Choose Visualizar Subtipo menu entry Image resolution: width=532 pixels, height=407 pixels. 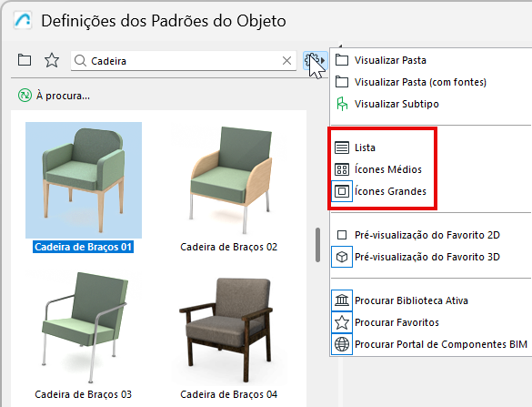pos(396,104)
